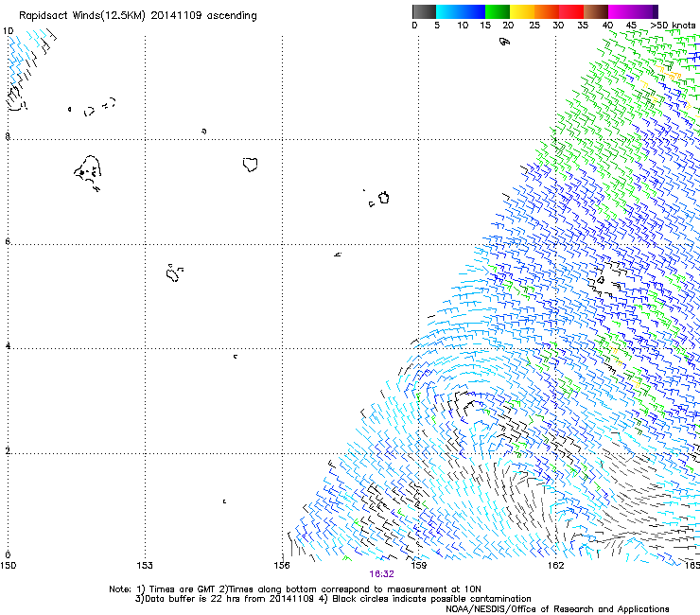This screenshot has height=615, width=700.
Task: Click latitude label 2 on left axis
Action: coord(8,450)
